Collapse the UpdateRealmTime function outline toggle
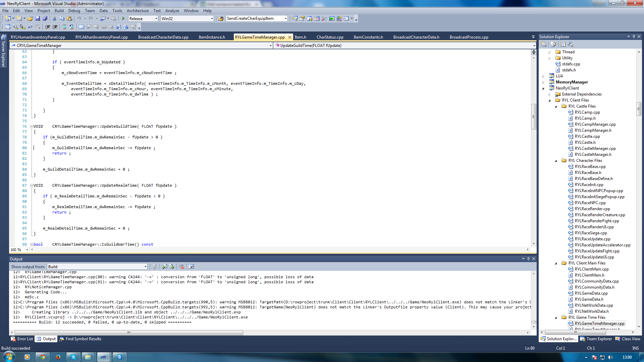This screenshot has height=362, width=644. 32,186
